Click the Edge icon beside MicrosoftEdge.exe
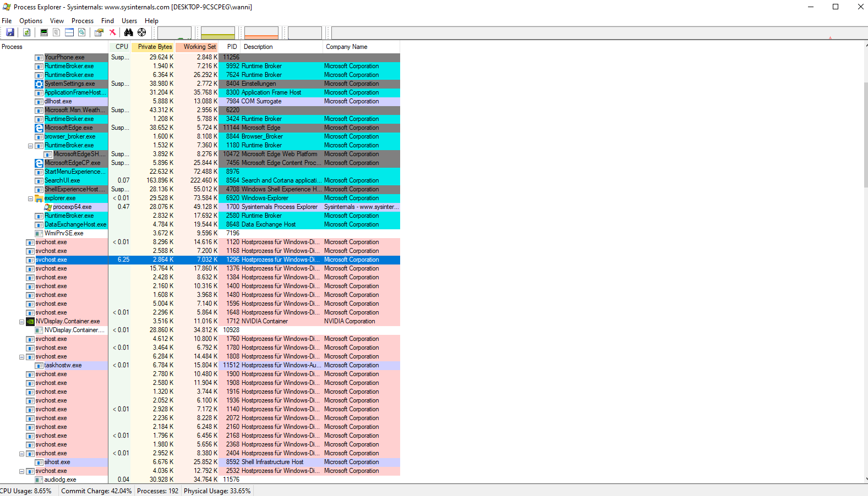Screen dimensions: 868x496 click(x=39, y=128)
